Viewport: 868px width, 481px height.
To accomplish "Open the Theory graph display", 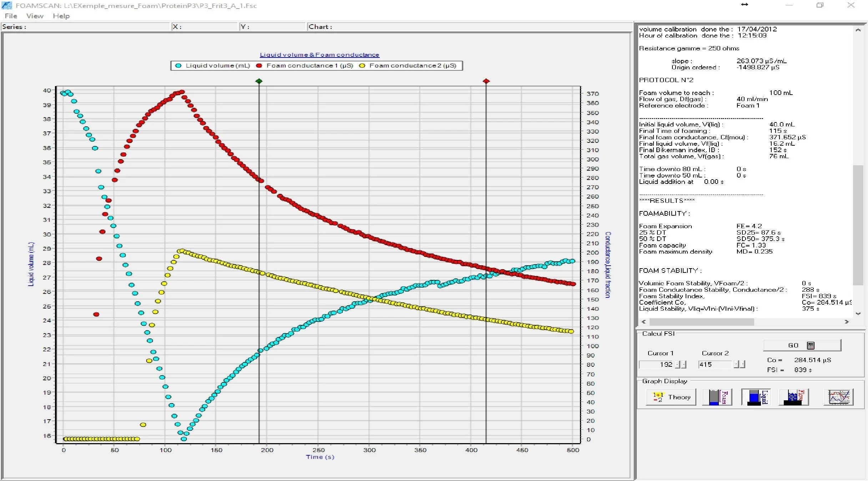I will (671, 397).
